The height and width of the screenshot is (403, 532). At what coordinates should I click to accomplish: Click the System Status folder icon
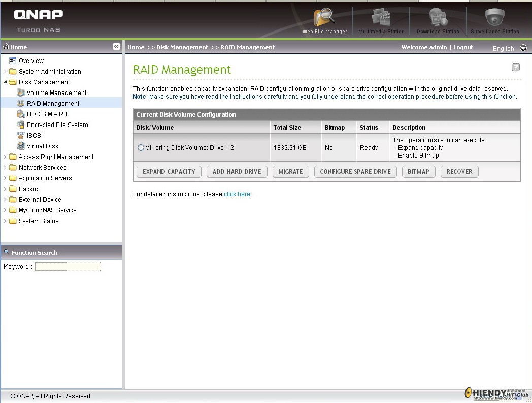tap(13, 221)
